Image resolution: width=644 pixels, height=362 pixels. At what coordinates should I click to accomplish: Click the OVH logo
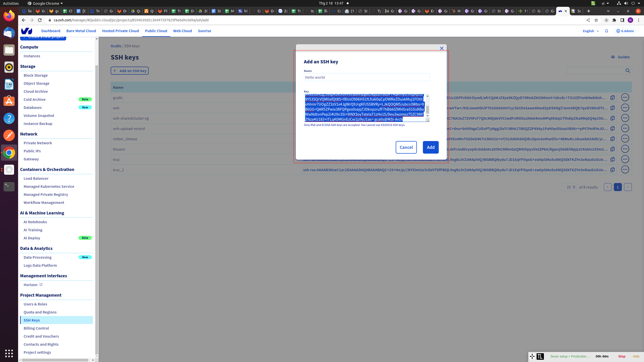click(26, 31)
